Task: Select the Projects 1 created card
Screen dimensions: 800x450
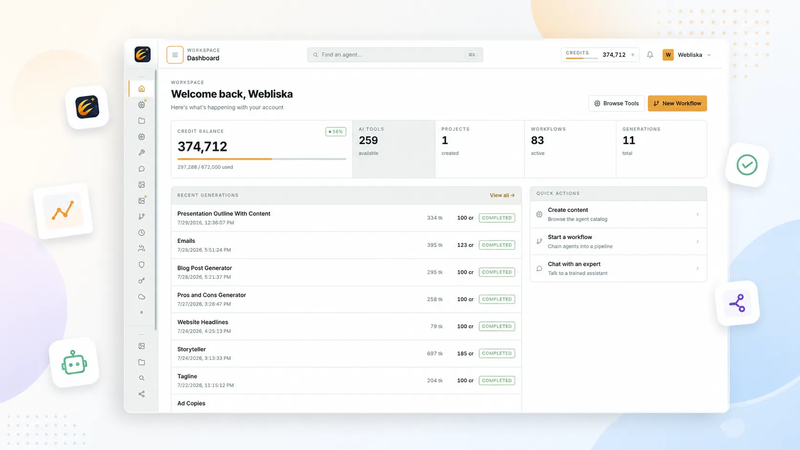Action: pos(480,149)
